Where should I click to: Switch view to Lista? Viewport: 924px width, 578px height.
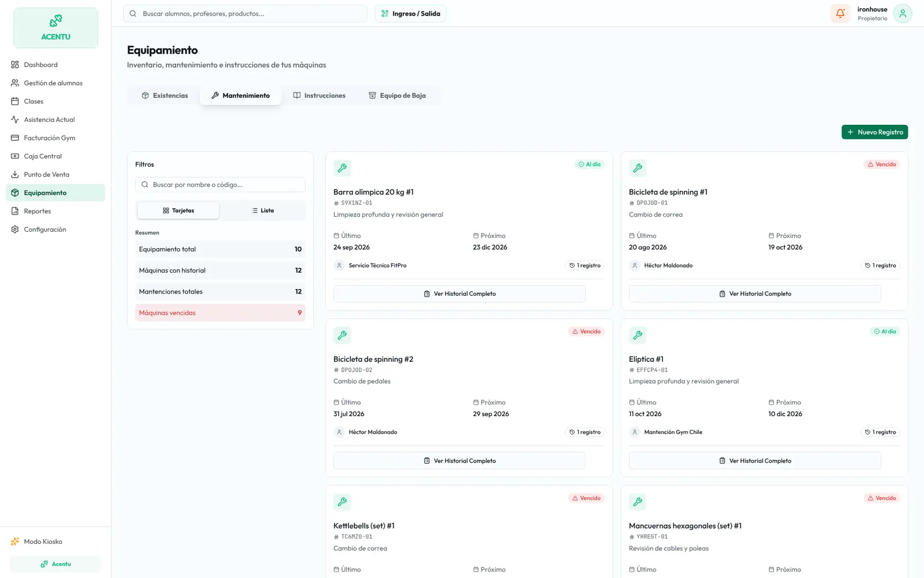(263, 210)
